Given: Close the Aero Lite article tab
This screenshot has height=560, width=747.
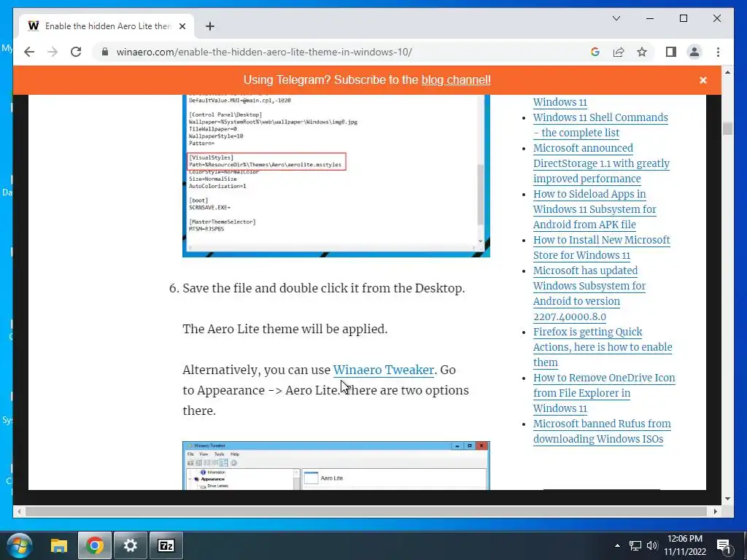Looking at the screenshot, I should tap(182, 26).
